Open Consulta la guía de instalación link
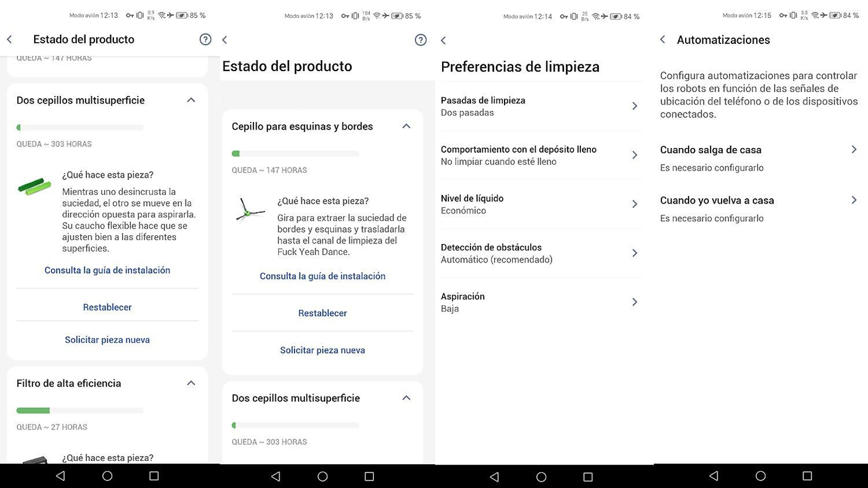Viewport: 868px width, 488px height. click(107, 269)
